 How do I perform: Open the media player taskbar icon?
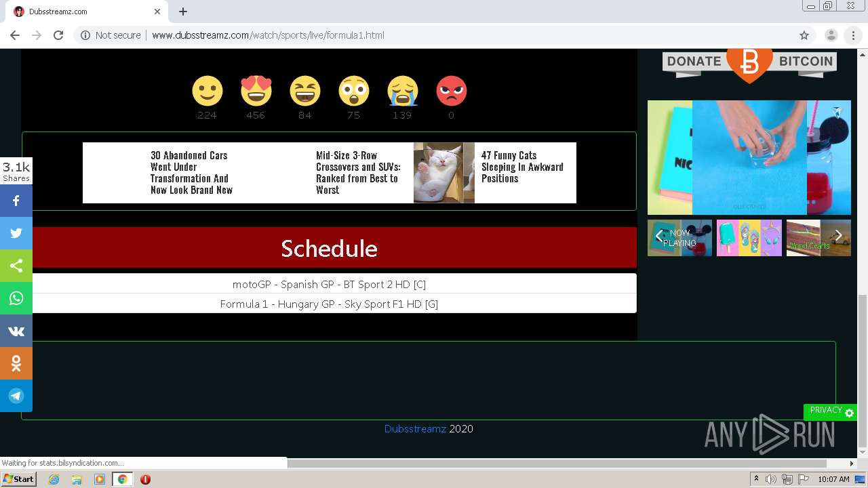[x=100, y=479]
